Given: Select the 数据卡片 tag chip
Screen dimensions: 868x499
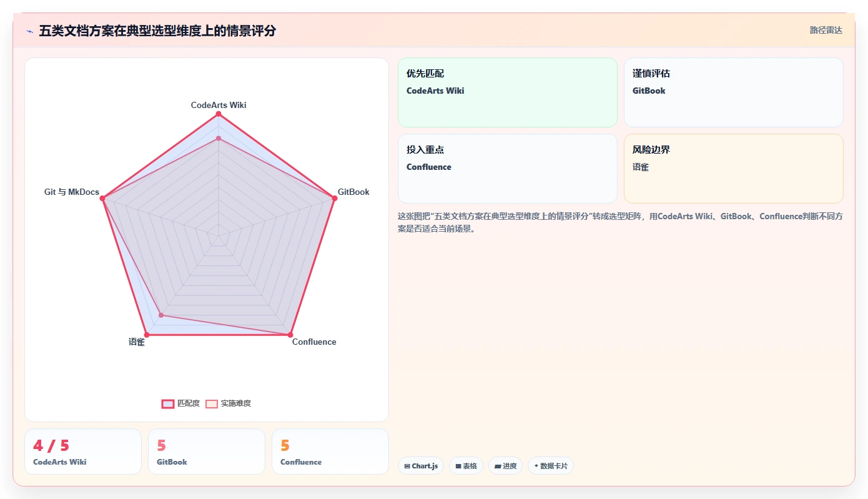Looking at the screenshot, I should click(x=551, y=466).
